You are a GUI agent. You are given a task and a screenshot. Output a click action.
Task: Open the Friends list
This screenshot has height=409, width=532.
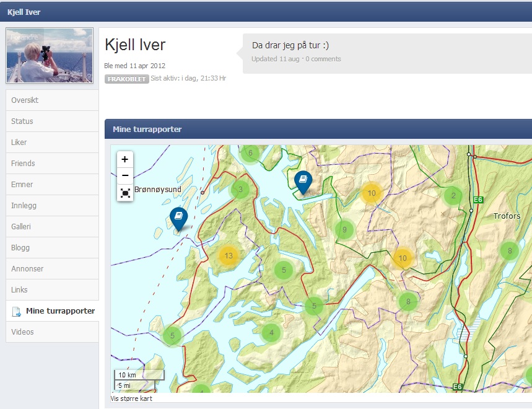[x=52, y=164]
